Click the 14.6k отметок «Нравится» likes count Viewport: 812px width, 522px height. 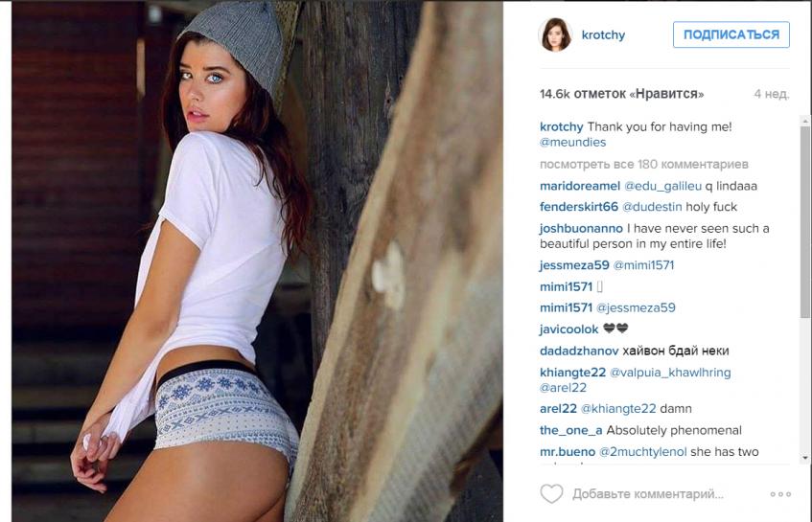[621, 94]
